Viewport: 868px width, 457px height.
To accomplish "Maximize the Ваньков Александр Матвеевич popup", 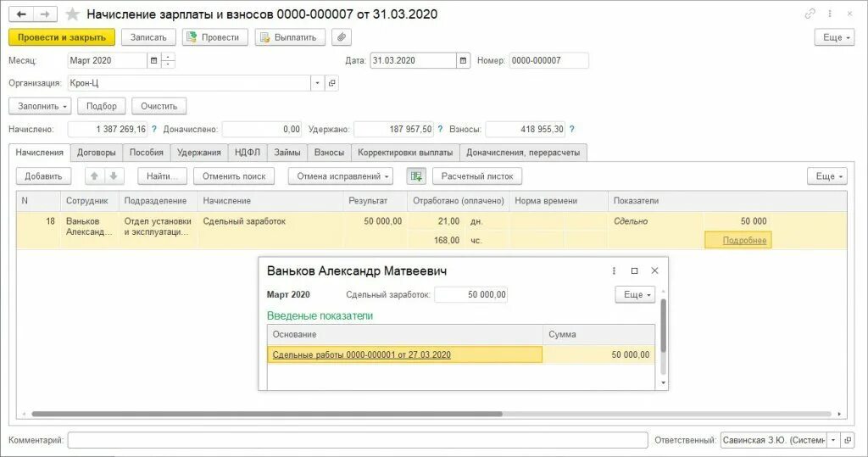I will 634,270.
